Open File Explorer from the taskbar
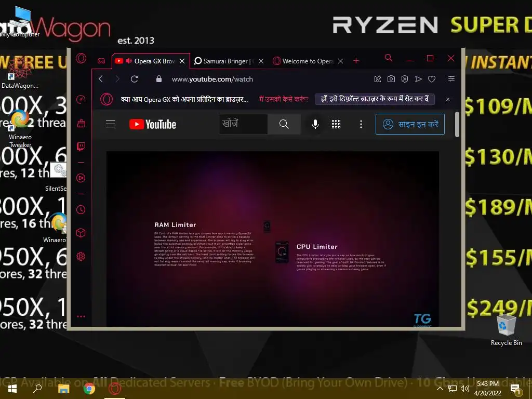 click(63, 389)
